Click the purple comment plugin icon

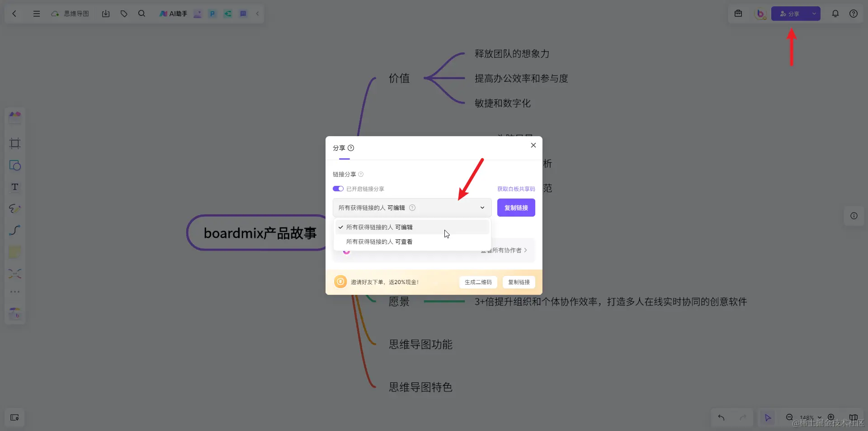[x=243, y=14]
